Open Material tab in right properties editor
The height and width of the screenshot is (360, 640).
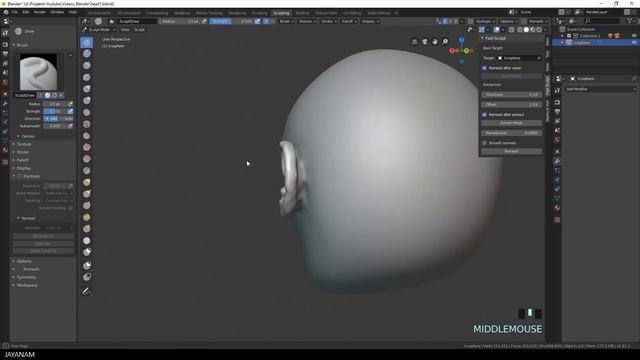[x=557, y=208]
